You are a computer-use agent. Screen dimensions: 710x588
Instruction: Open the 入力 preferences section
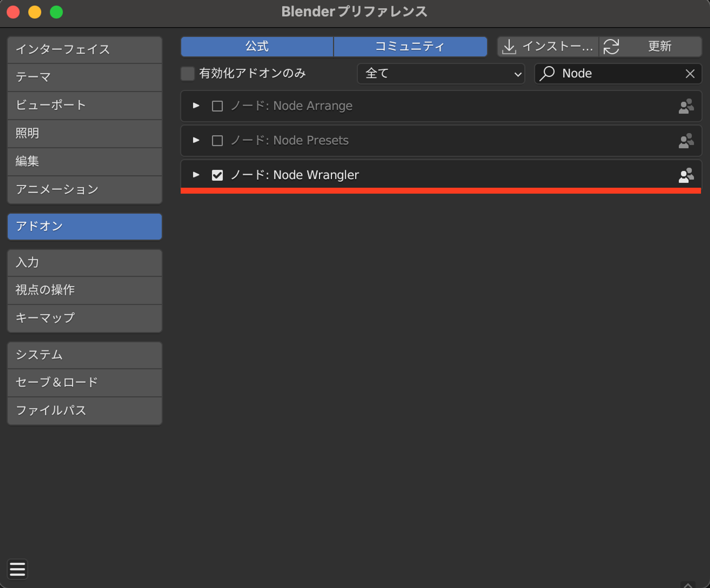(85, 263)
